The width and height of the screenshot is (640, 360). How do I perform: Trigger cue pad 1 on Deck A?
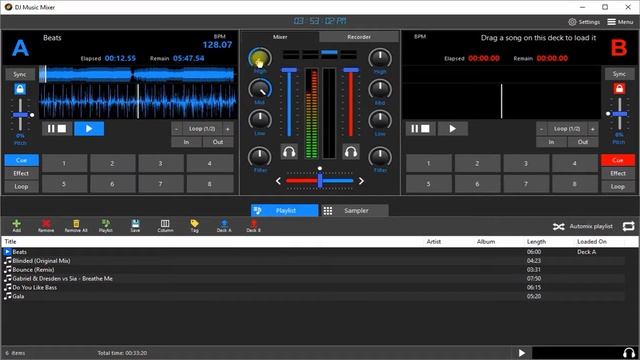(x=64, y=164)
